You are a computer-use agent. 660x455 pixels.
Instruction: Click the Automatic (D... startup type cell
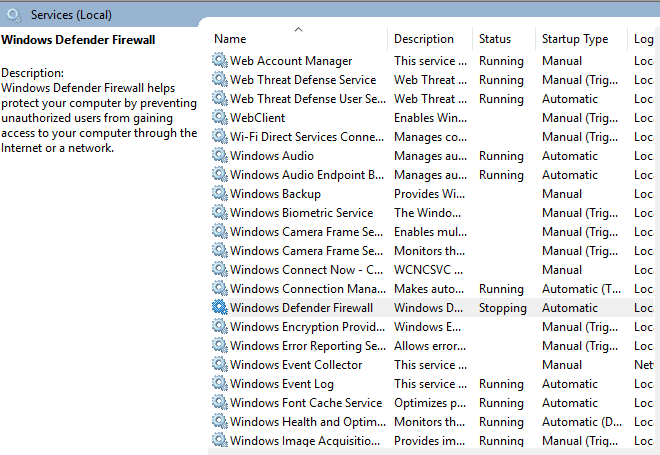(x=582, y=422)
